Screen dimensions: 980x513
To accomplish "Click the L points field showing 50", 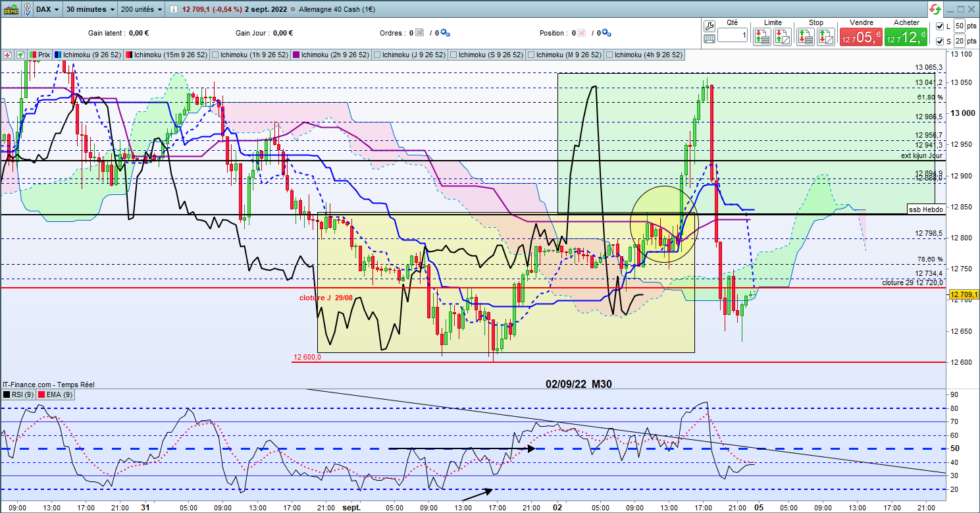I will [960, 26].
